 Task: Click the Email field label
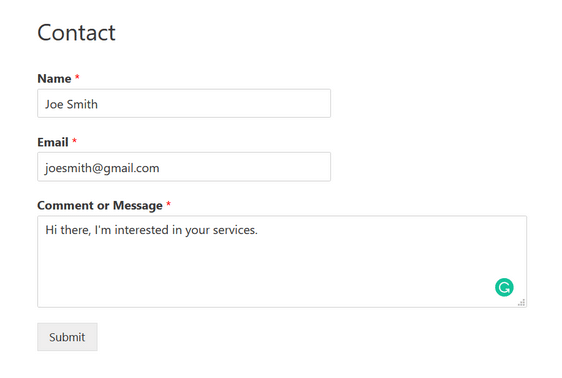click(53, 142)
